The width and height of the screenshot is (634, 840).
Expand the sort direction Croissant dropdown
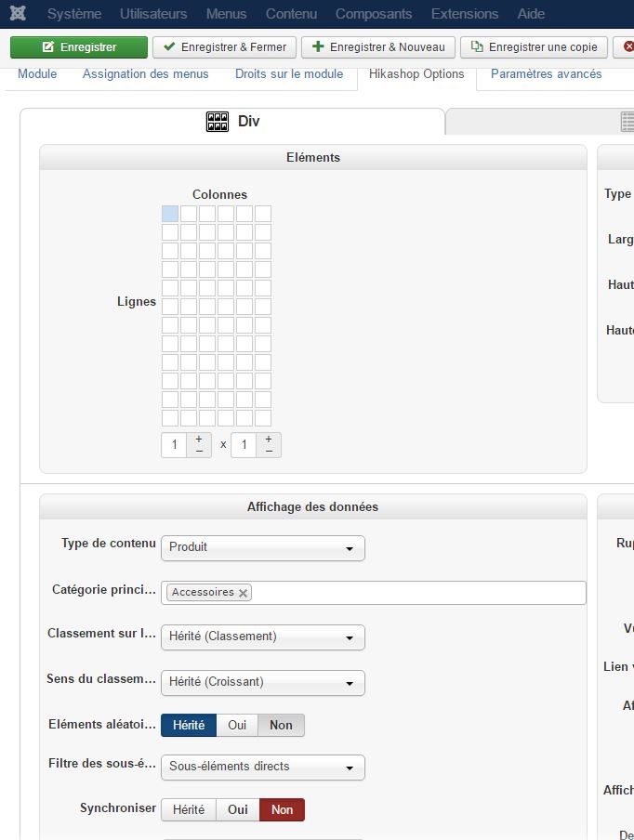tap(262, 683)
